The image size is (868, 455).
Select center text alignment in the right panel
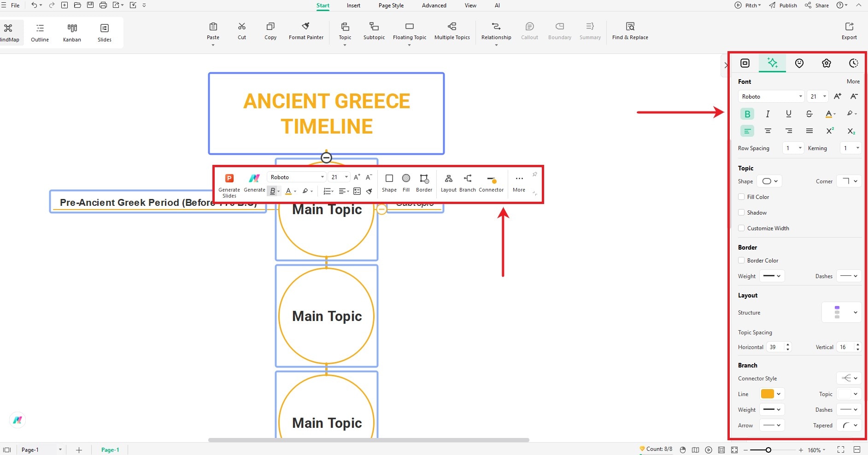[768, 131]
